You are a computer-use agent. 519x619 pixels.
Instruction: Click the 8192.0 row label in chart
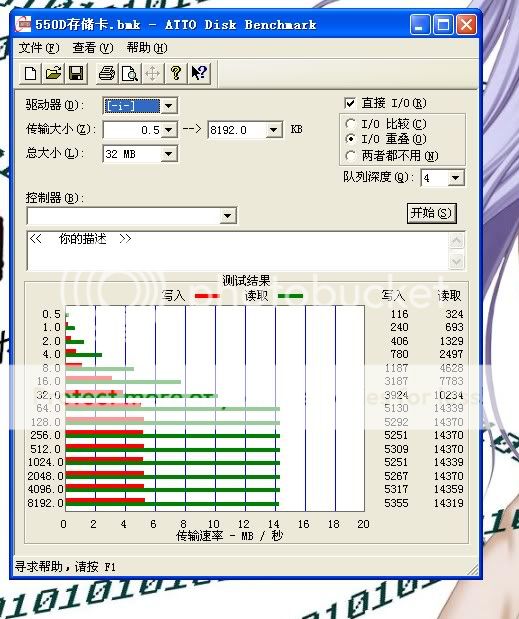tap(45, 503)
